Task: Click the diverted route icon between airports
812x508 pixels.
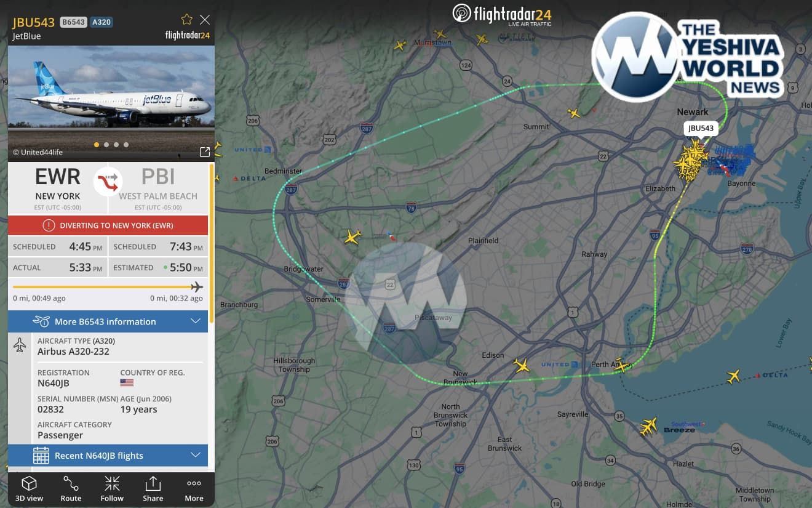Action: (x=108, y=181)
